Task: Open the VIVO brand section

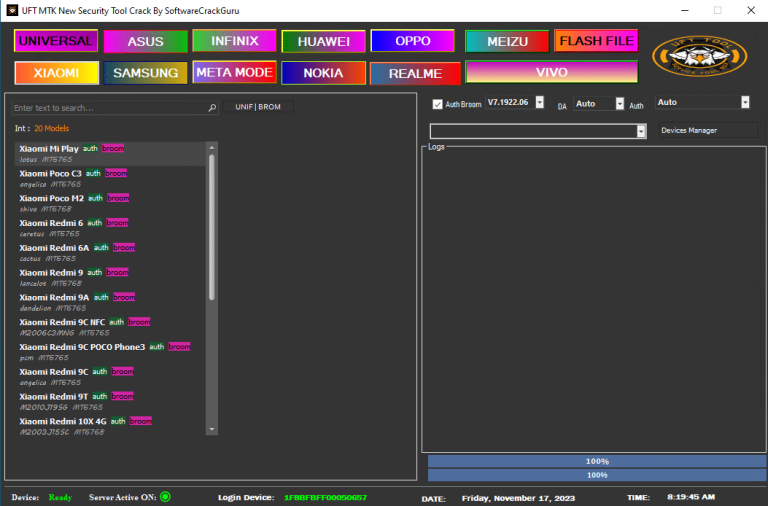Action: [x=552, y=72]
